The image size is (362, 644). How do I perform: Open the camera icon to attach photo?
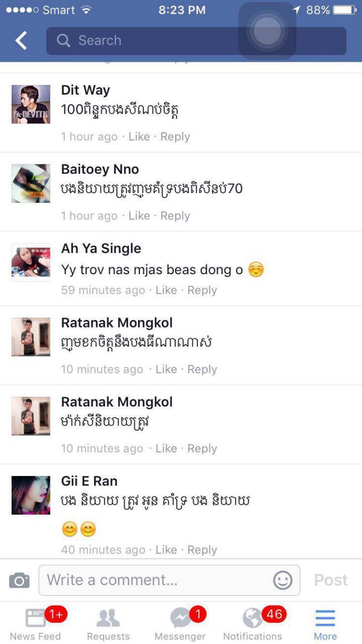19,581
